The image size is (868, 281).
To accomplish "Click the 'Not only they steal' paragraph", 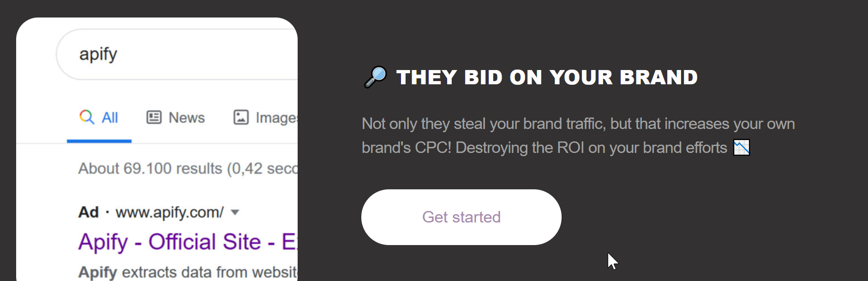I will click(578, 135).
